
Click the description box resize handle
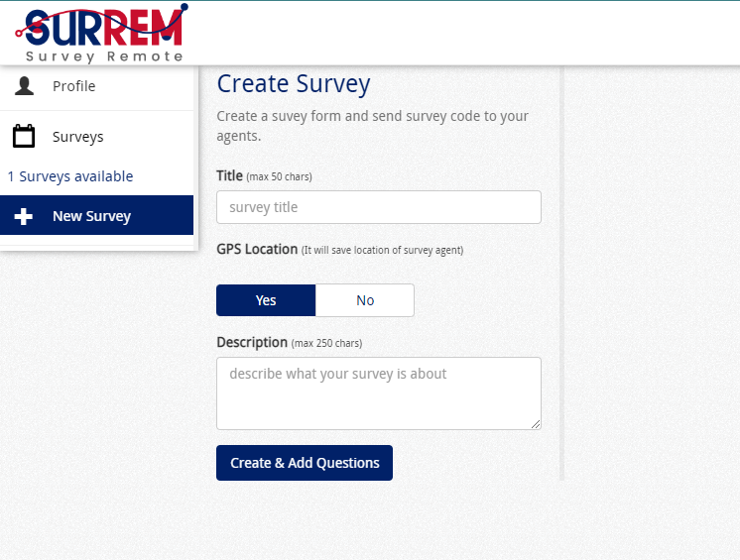536,424
